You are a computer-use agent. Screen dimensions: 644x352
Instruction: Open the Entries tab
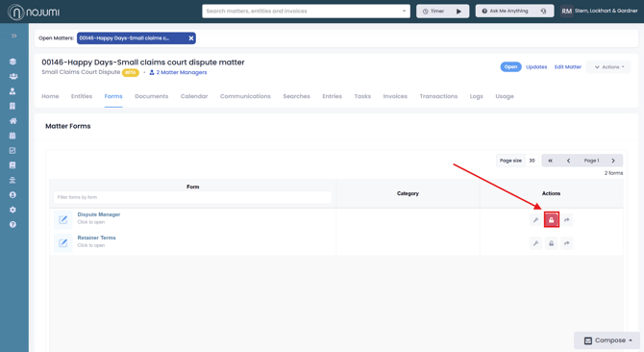tap(332, 96)
